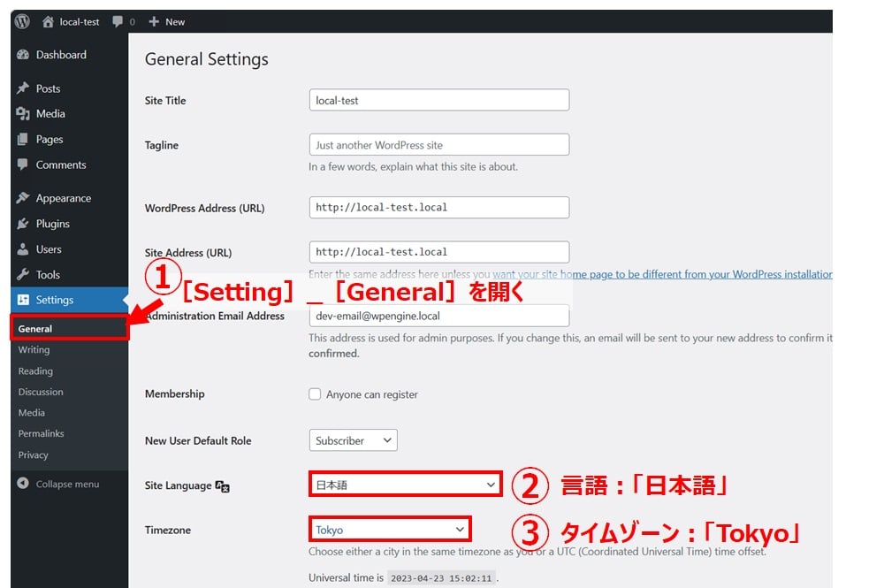Click the Comments speech bubble icon in sidebar

click(x=23, y=164)
